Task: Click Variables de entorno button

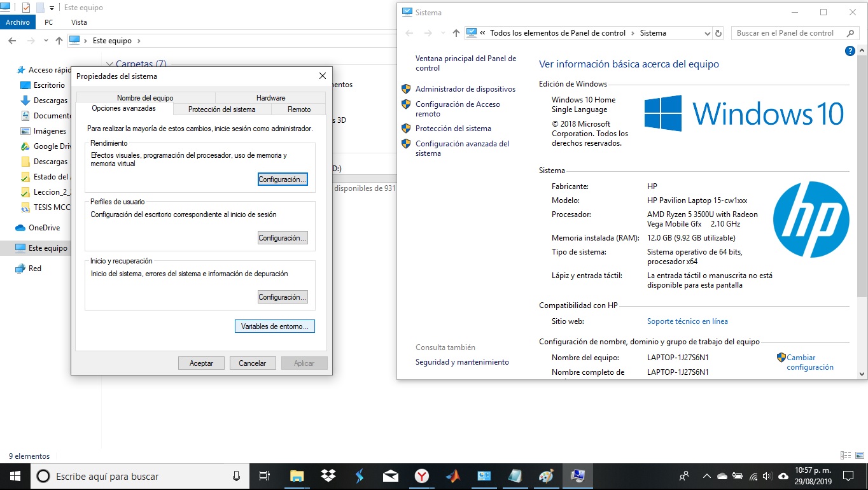Action: (274, 326)
